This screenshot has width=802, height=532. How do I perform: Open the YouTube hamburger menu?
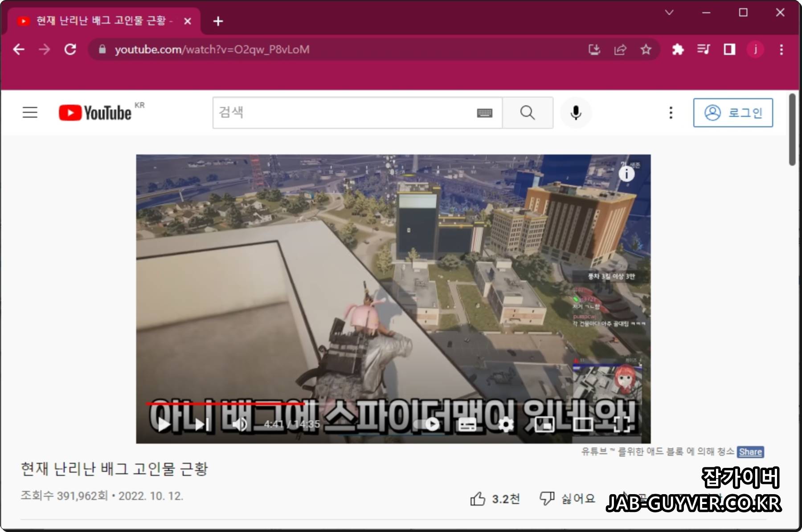(x=29, y=112)
